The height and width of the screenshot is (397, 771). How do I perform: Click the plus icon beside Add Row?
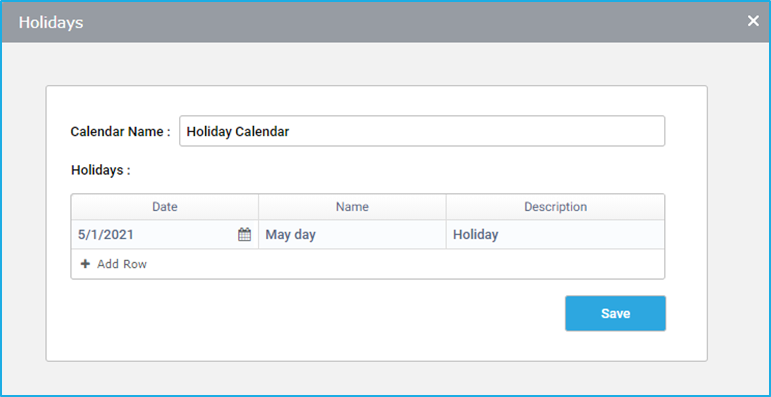pos(86,264)
